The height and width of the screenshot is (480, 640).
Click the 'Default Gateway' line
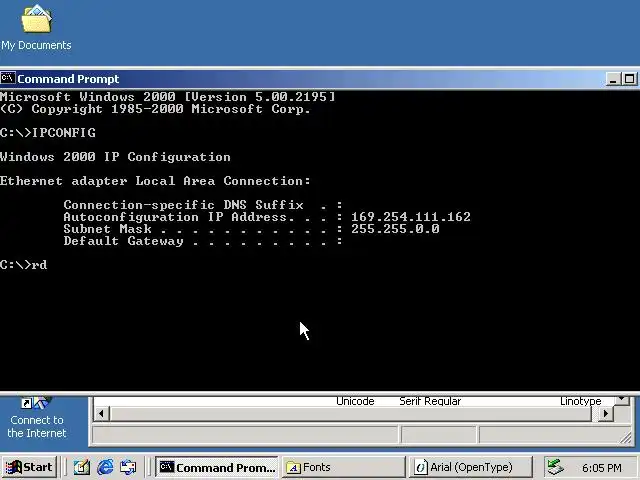[x=202, y=241]
